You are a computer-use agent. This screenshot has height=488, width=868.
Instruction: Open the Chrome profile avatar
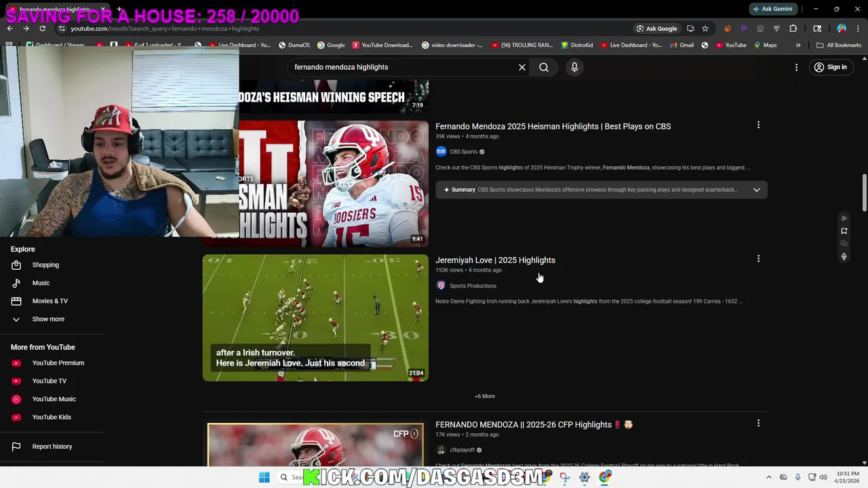pyautogui.click(x=842, y=28)
